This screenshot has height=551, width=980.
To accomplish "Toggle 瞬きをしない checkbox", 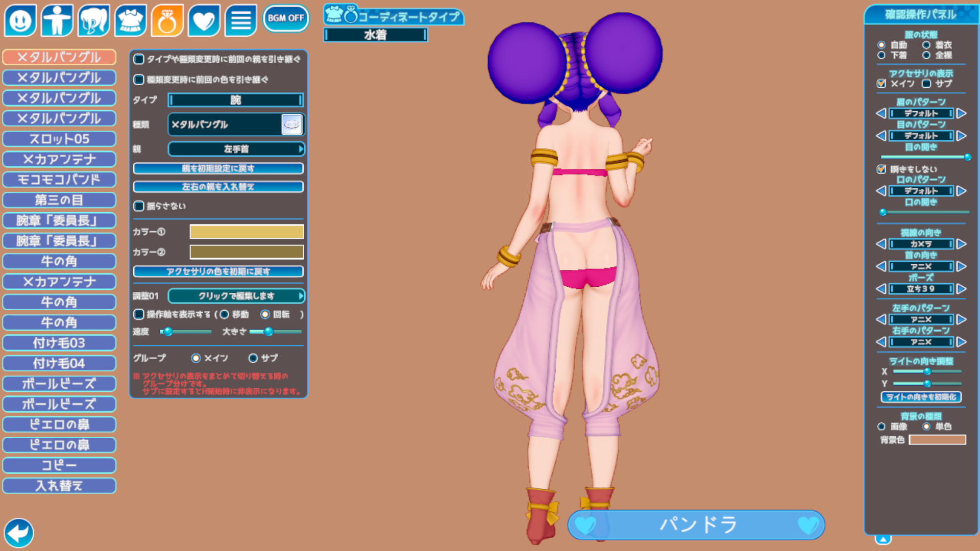I will coord(881,169).
